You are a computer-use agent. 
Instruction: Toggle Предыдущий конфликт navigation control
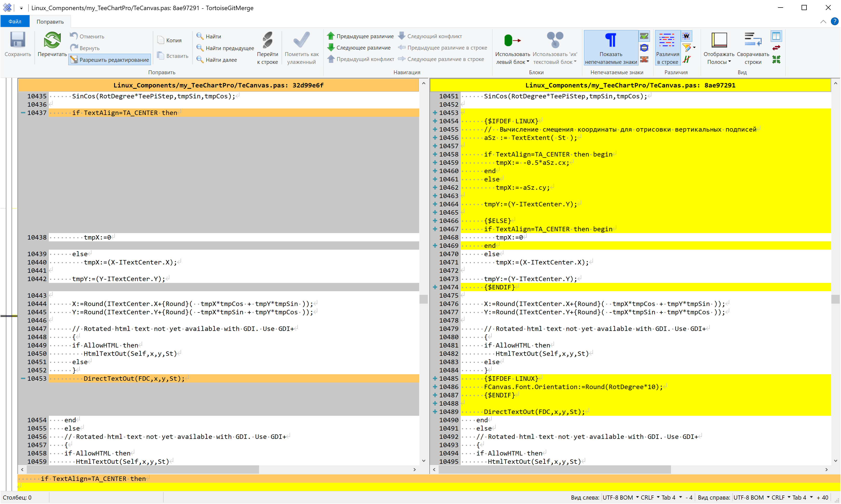[x=361, y=59]
